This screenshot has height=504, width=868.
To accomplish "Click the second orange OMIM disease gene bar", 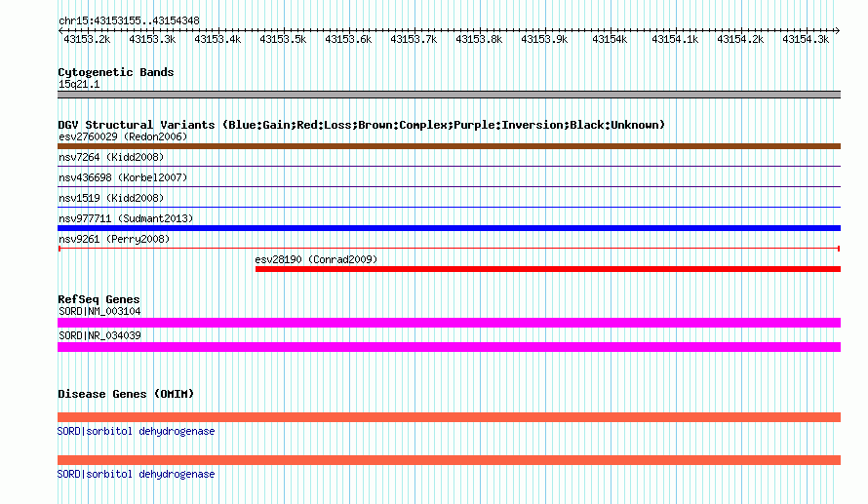I will coord(449,460).
